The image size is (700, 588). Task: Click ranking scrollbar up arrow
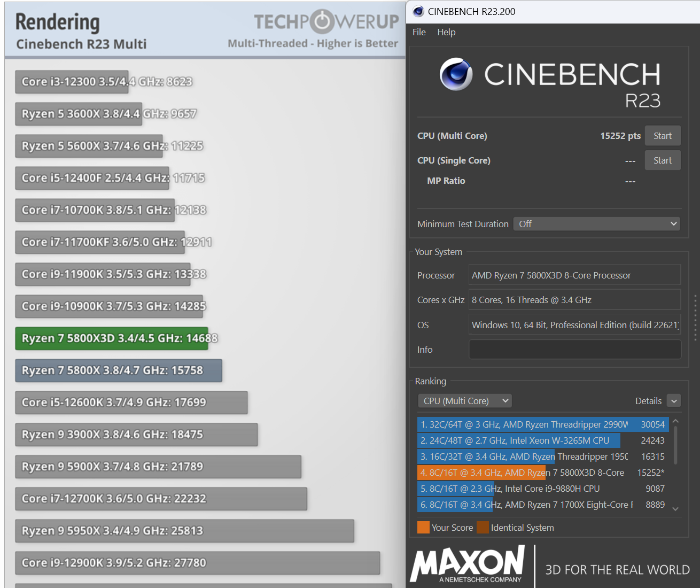(x=675, y=421)
